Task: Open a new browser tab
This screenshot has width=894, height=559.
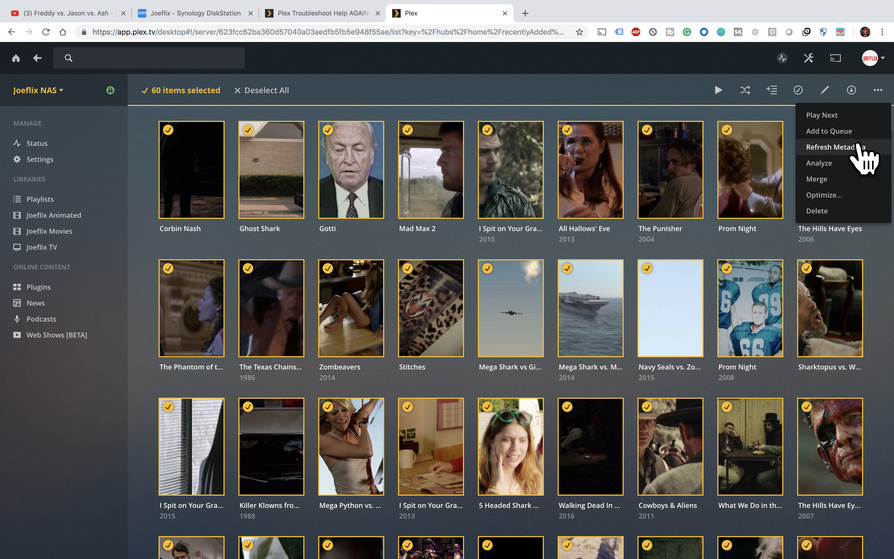Action: [x=525, y=13]
